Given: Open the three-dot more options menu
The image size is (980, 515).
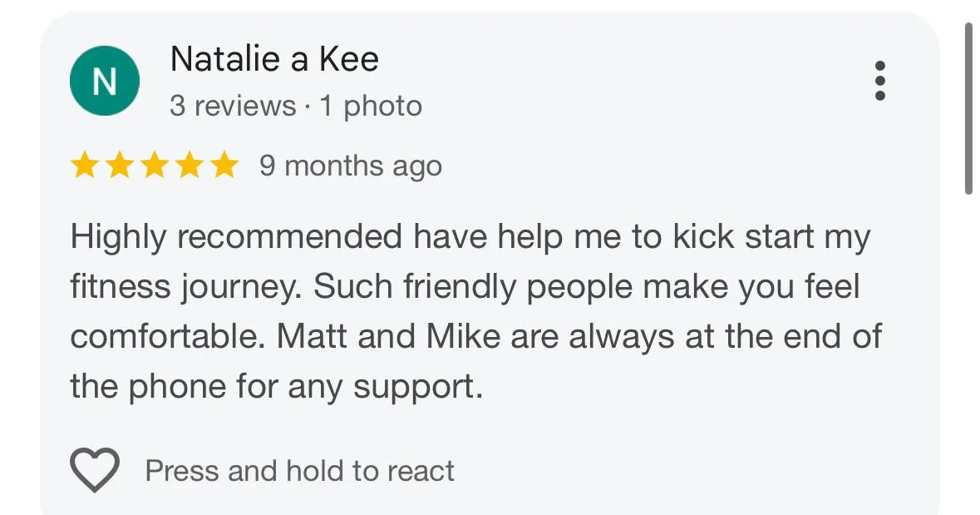Looking at the screenshot, I should point(880,82).
